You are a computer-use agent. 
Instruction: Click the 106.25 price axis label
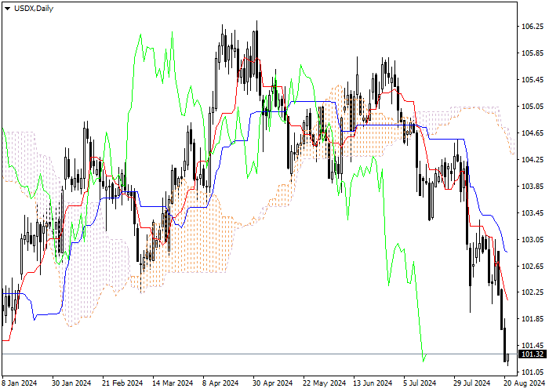[533, 27]
